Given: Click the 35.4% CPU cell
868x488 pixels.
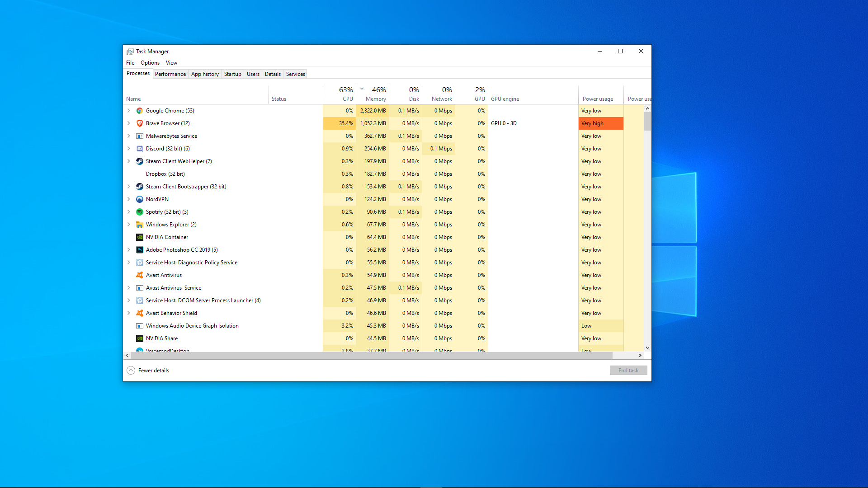Looking at the screenshot, I should pos(340,123).
